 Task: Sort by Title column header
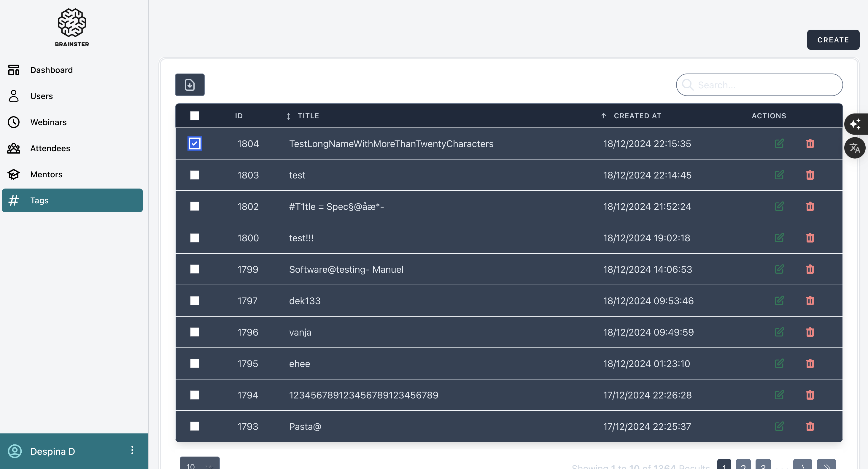pos(308,116)
